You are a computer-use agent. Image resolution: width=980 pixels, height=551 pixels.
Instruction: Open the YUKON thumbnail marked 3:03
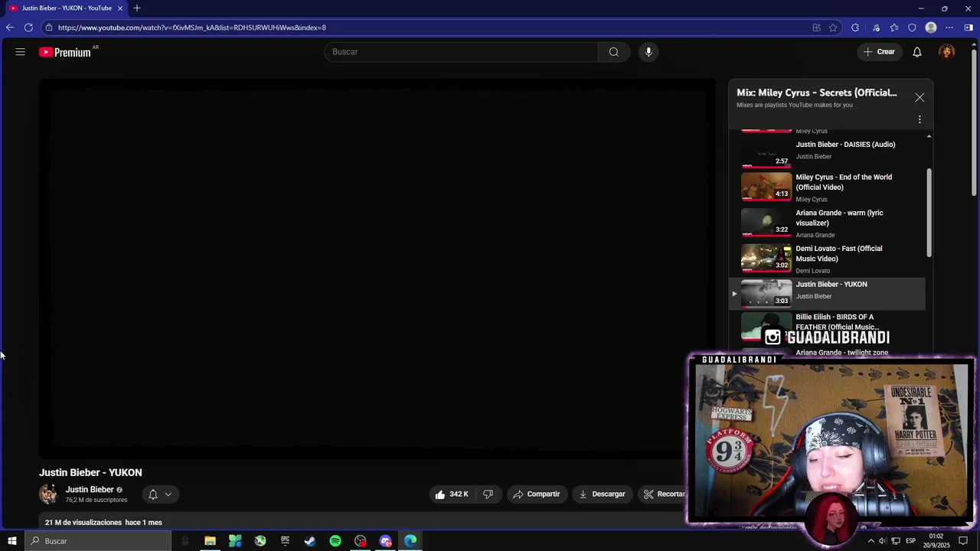(766, 293)
